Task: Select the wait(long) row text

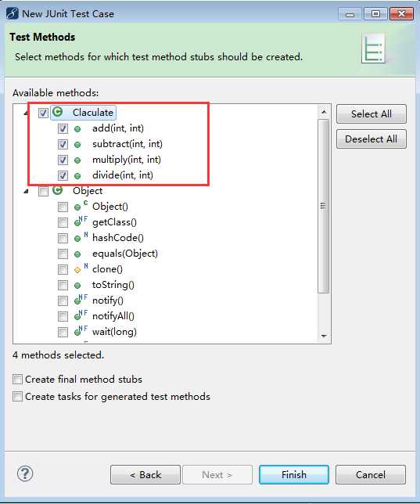Action: pyautogui.click(x=114, y=332)
